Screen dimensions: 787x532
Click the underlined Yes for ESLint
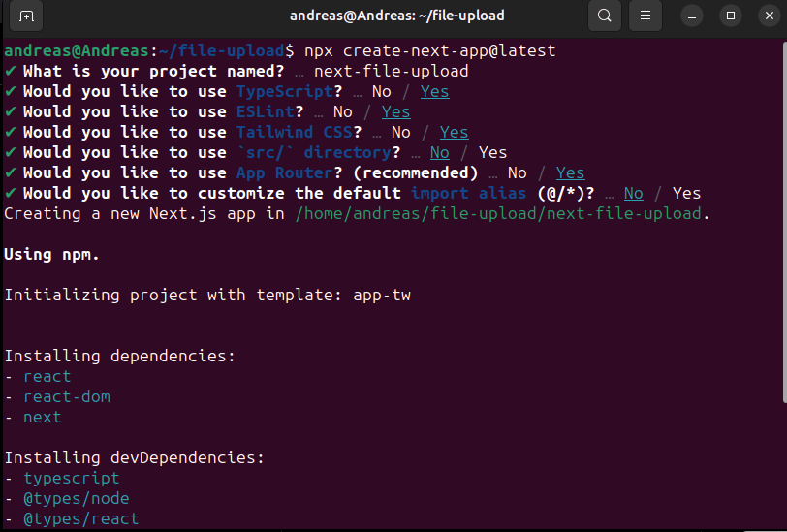395,111
